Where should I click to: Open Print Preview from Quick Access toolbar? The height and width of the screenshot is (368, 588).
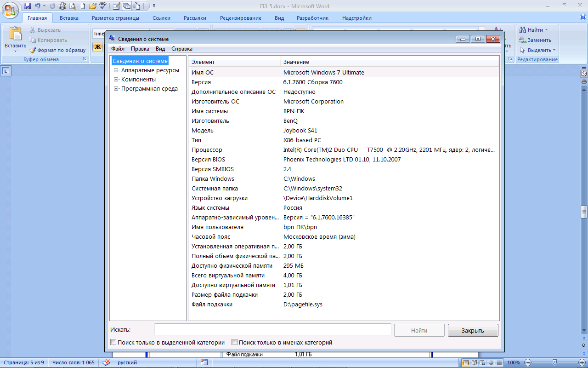(x=73, y=6)
